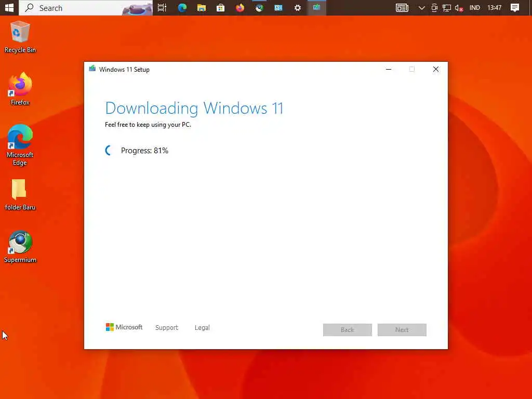Switch the IND input language indicator
Image resolution: width=532 pixels, height=399 pixels.
pos(474,7)
